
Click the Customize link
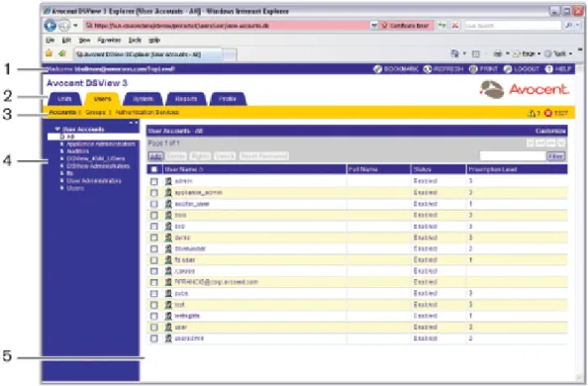(x=550, y=131)
